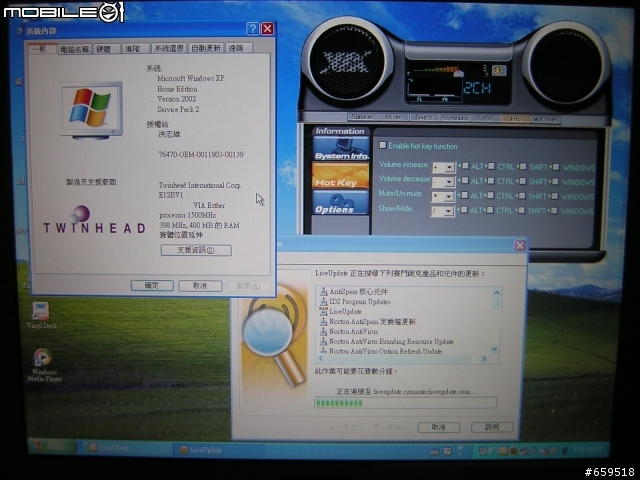640x480 pixels.
Task: Select Norton AntiVirus Branding Resource Update entry
Action: [391, 341]
